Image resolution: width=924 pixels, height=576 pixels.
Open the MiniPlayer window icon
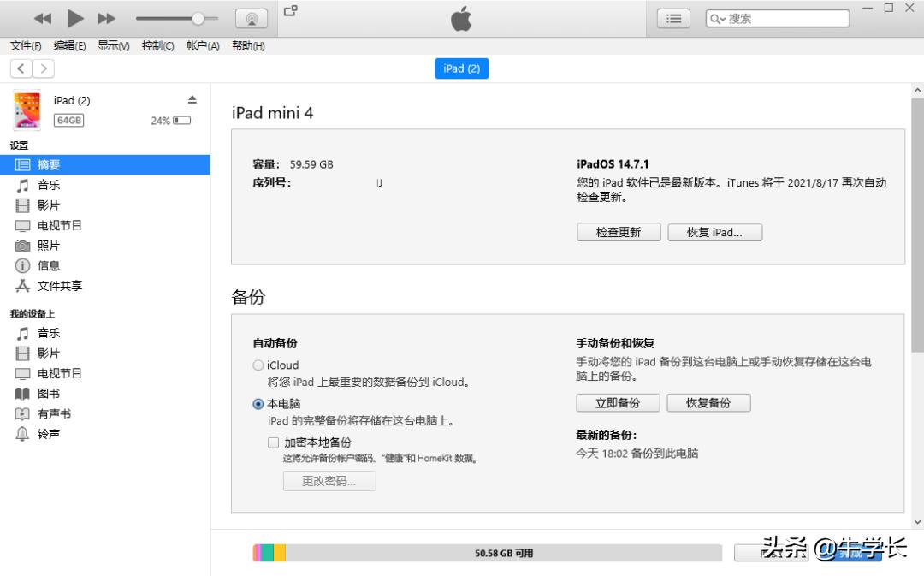(289, 11)
